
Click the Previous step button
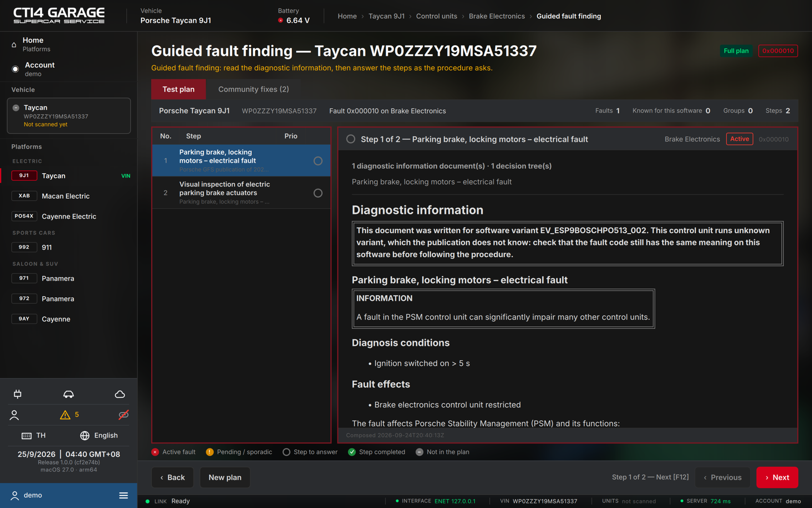(x=722, y=478)
